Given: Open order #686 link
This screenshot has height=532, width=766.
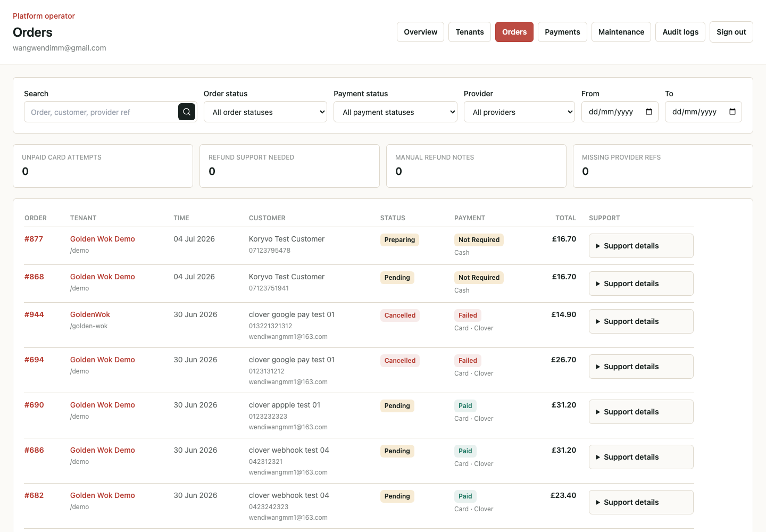Looking at the screenshot, I should pyautogui.click(x=34, y=450).
